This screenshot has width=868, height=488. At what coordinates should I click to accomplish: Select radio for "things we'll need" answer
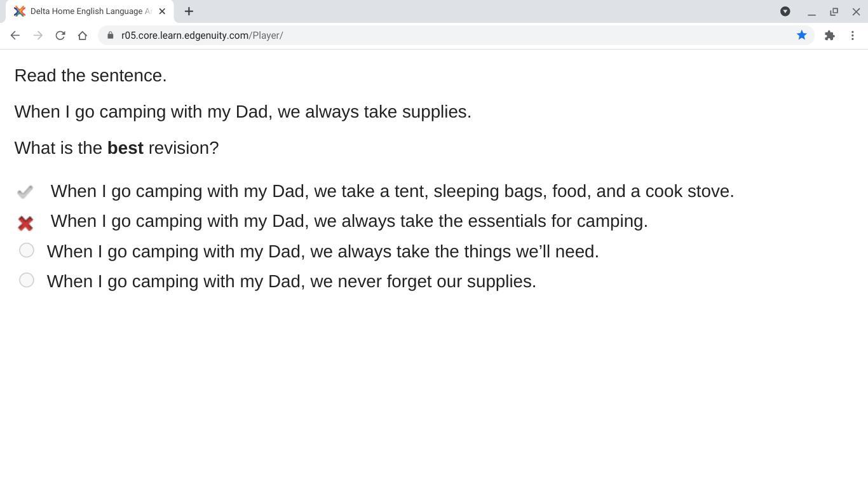tap(27, 250)
